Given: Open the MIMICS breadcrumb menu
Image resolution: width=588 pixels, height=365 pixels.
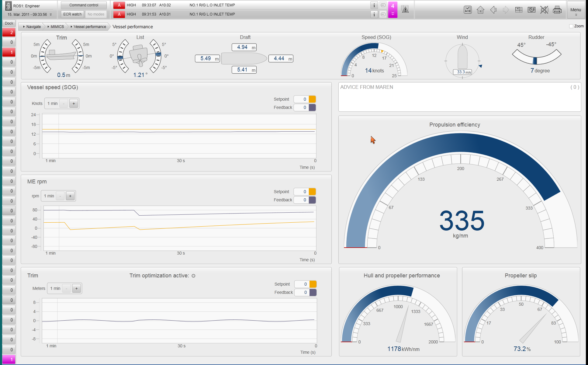Looking at the screenshot, I should (57, 27).
